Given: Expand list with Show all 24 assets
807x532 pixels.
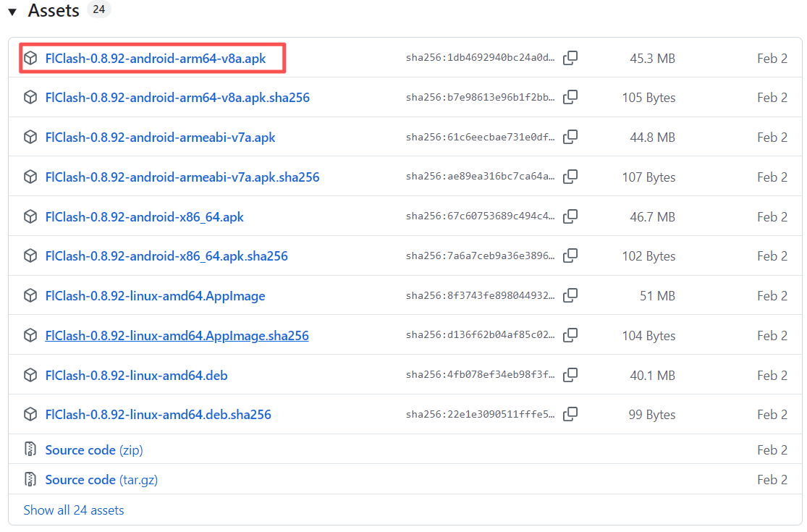Looking at the screenshot, I should (x=74, y=510).
